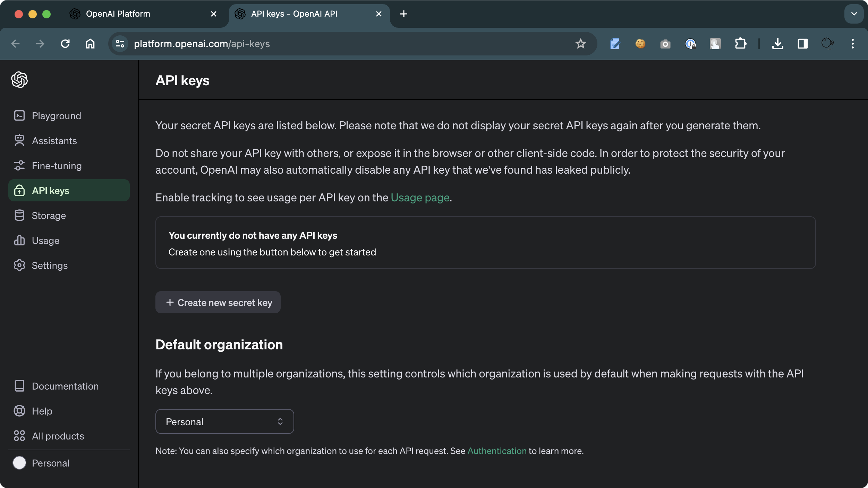
Task: Select API keys in the sidebar
Action: coord(51,191)
